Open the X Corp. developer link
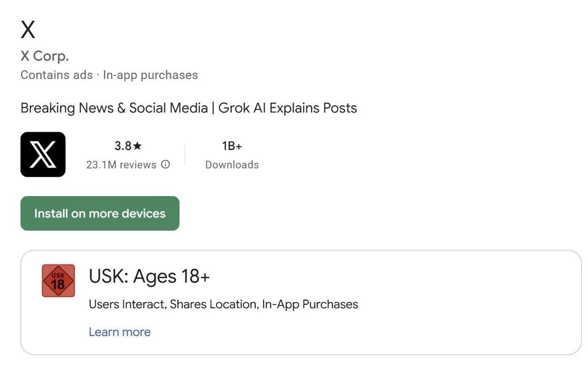 point(45,56)
